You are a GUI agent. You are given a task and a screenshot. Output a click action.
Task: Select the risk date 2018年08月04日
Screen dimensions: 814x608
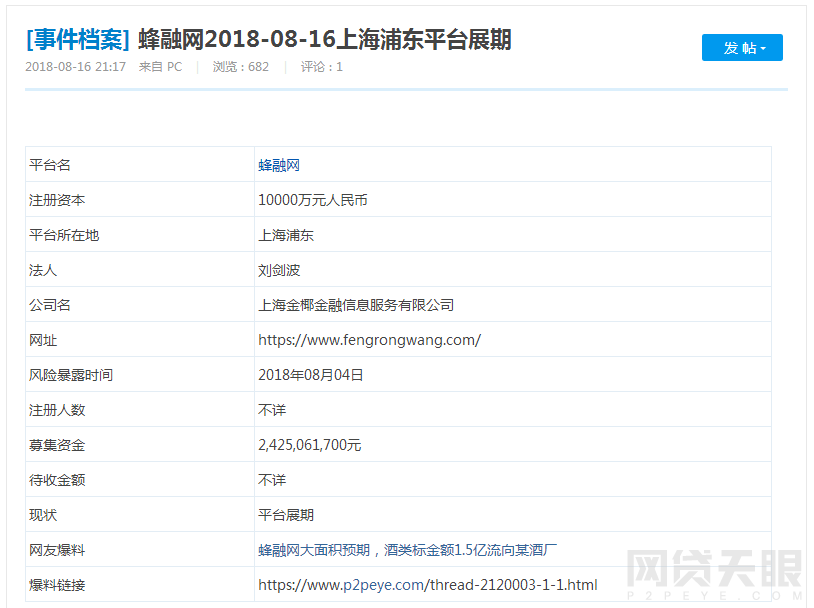310,375
